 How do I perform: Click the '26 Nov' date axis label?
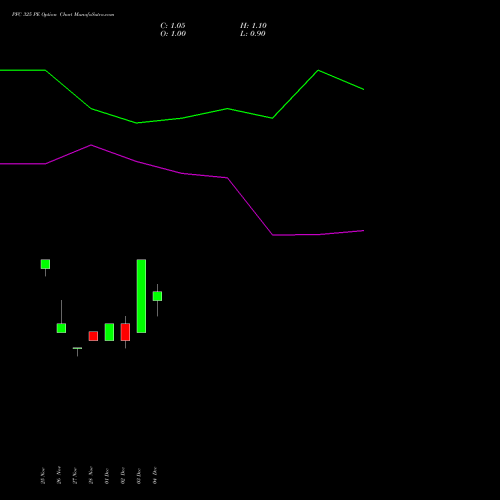tap(59, 475)
